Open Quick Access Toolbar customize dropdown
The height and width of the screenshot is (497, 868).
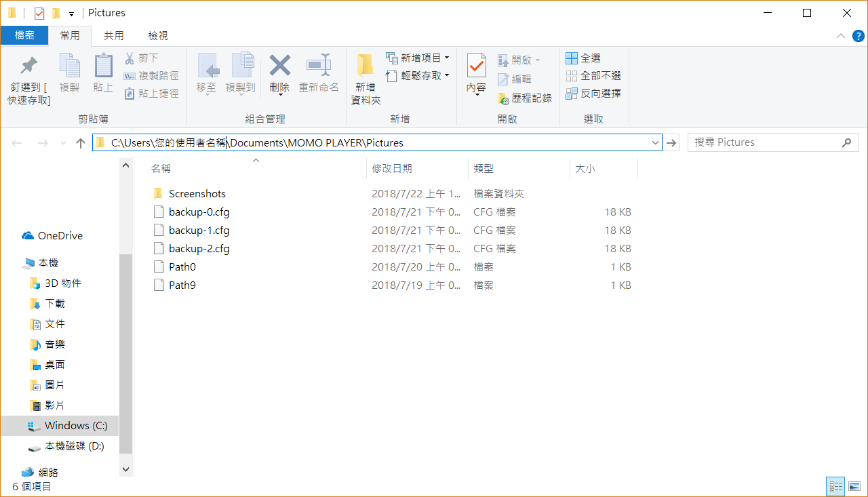[71, 14]
